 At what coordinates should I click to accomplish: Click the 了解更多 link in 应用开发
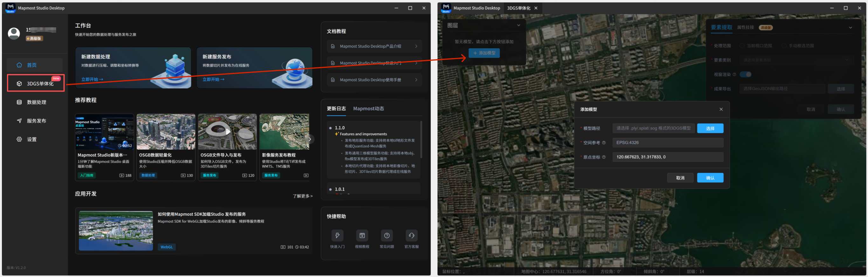[x=303, y=196]
